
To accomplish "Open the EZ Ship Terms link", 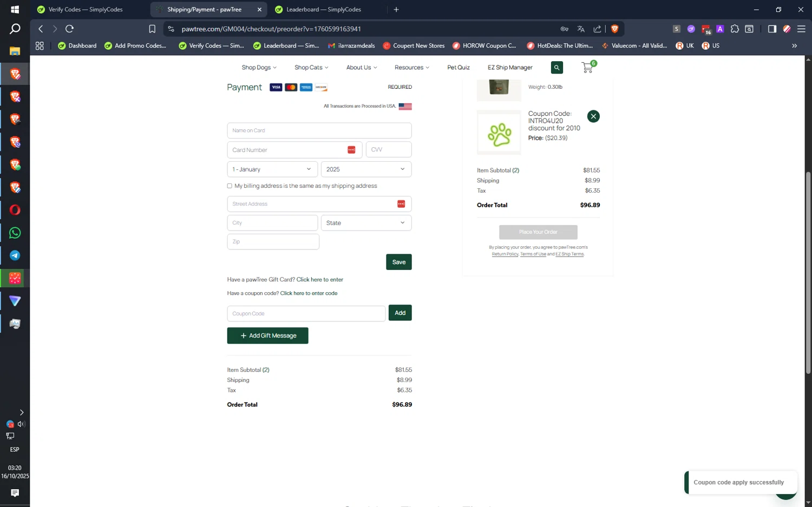I will point(569,254).
